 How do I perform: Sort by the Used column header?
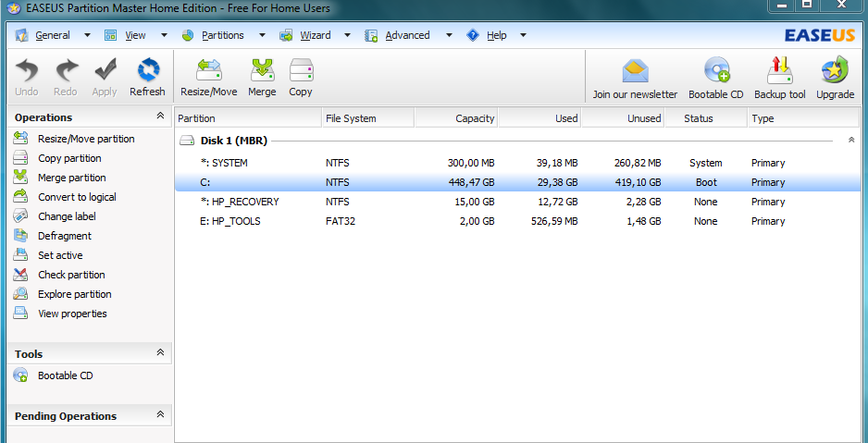pos(539,118)
